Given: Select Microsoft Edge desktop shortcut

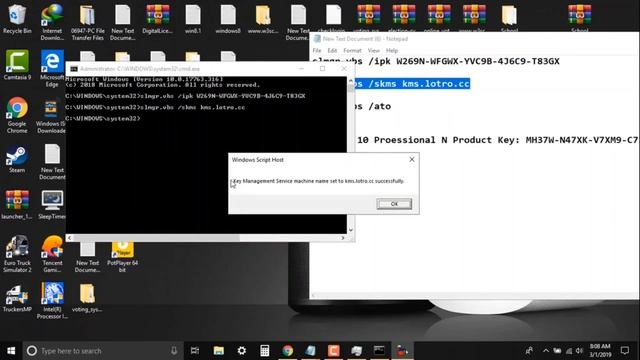Looking at the screenshot, I should [x=52, y=69].
